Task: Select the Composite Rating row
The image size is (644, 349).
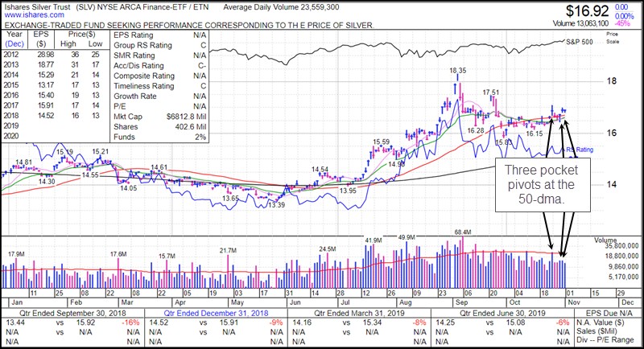Action: (159, 76)
